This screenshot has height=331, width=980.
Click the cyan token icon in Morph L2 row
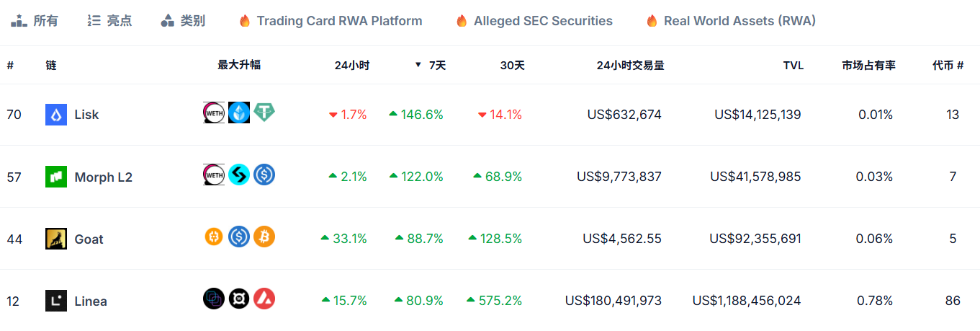(x=239, y=175)
